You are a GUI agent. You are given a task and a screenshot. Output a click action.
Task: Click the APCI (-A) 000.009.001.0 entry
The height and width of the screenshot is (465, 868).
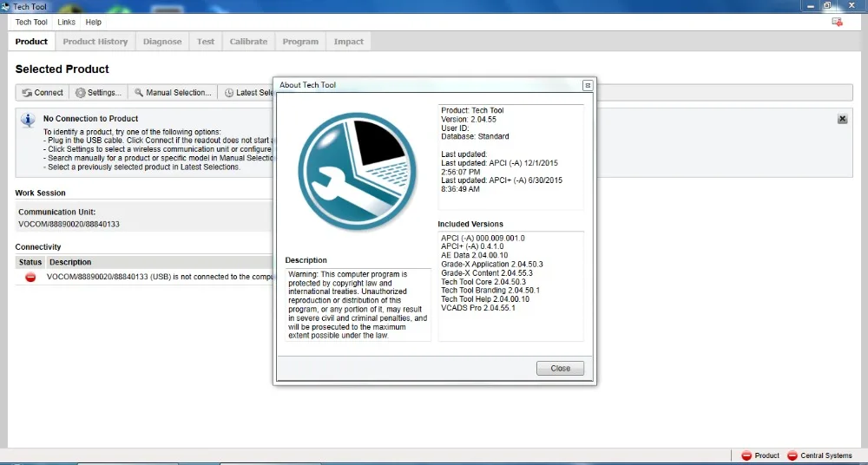coord(483,238)
